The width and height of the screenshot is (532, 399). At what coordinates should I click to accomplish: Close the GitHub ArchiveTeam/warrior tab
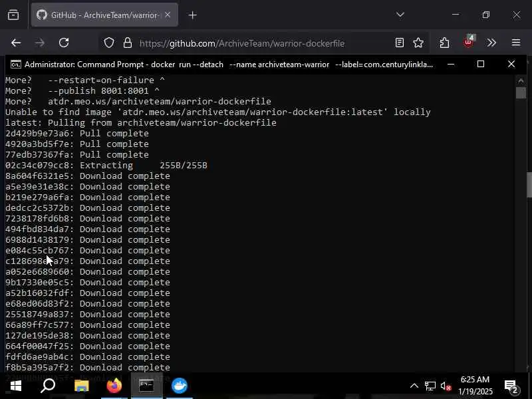coord(168,15)
